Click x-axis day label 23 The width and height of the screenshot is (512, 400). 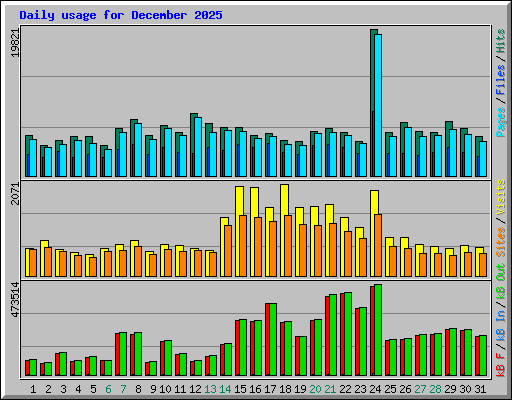[x=360, y=389]
